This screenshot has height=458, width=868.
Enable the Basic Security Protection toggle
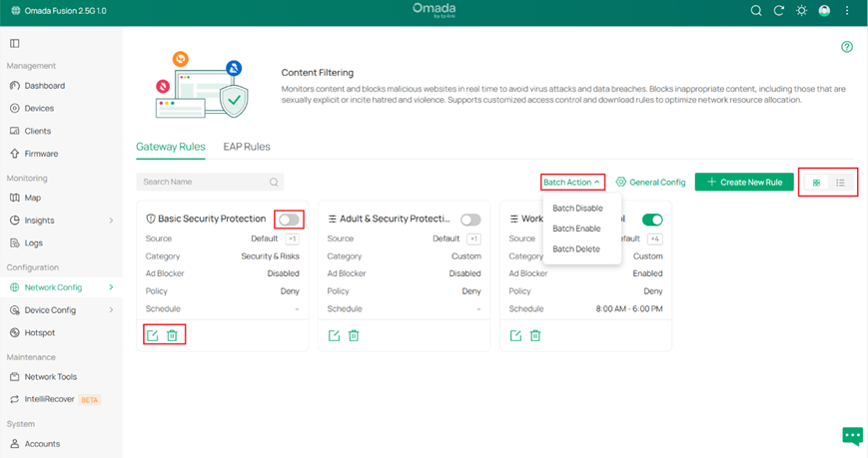(289, 220)
